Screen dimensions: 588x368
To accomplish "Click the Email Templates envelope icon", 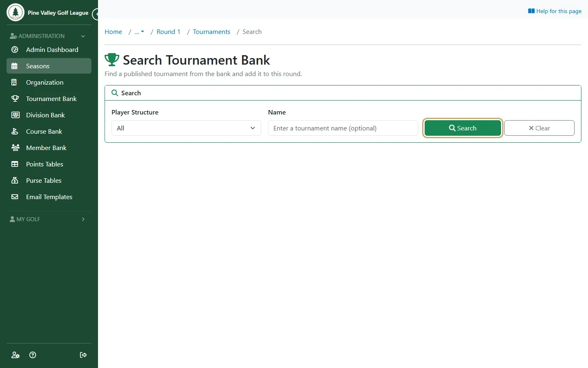I will (15, 197).
